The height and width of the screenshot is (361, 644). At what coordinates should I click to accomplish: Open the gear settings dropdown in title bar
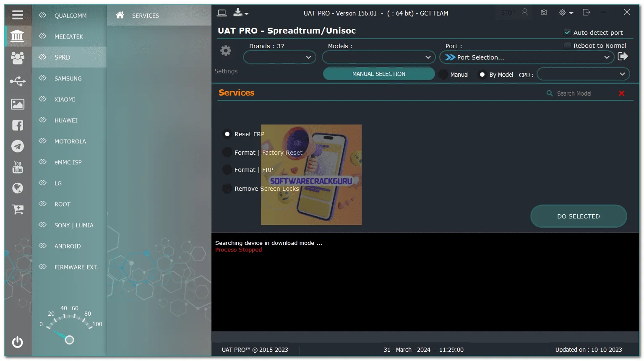[x=566, y=13]
